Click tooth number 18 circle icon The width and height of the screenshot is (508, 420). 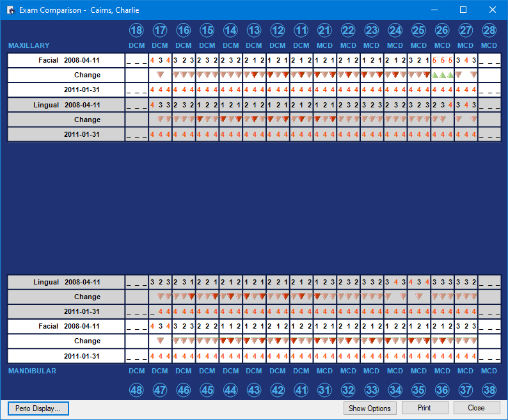(136, 31)
